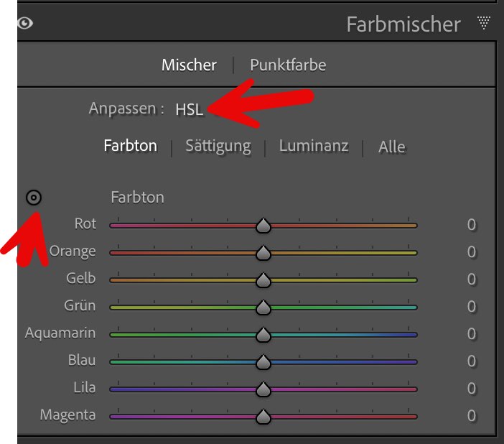
Task: Select the Luminanz tab
Action: click(x=314, y=146)
